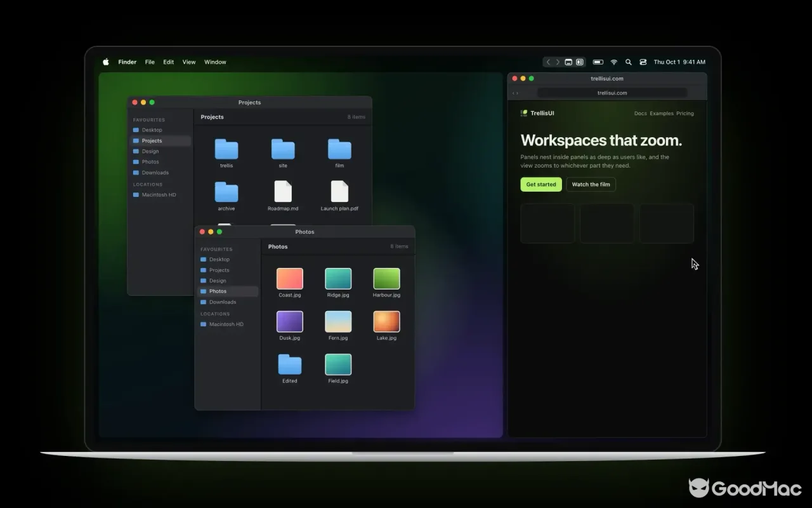The height and width of the screenshot is (508, 812).
Task: Select the Harbour.jpg thumbnail
Action: [386, 279]
